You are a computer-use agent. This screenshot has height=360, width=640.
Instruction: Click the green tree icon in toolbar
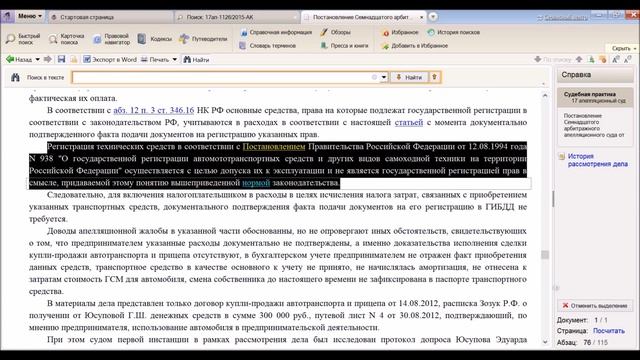[x=591, y=60]
